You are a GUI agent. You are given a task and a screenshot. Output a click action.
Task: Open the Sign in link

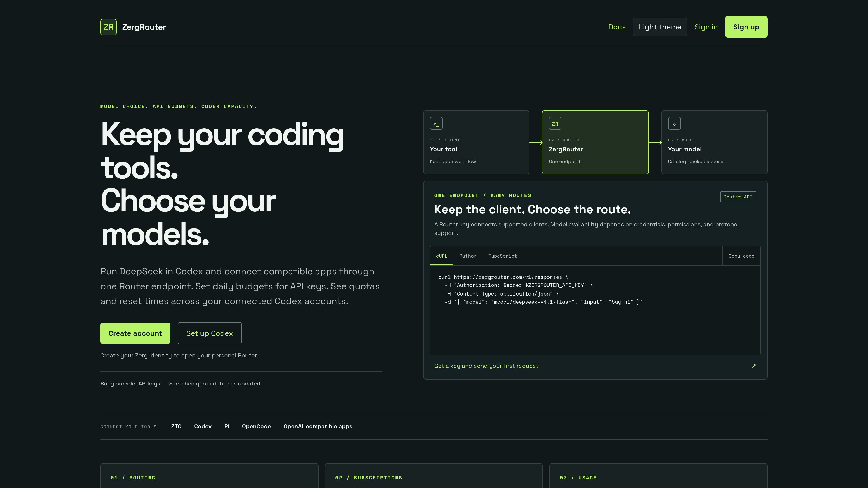pos(706,27)
